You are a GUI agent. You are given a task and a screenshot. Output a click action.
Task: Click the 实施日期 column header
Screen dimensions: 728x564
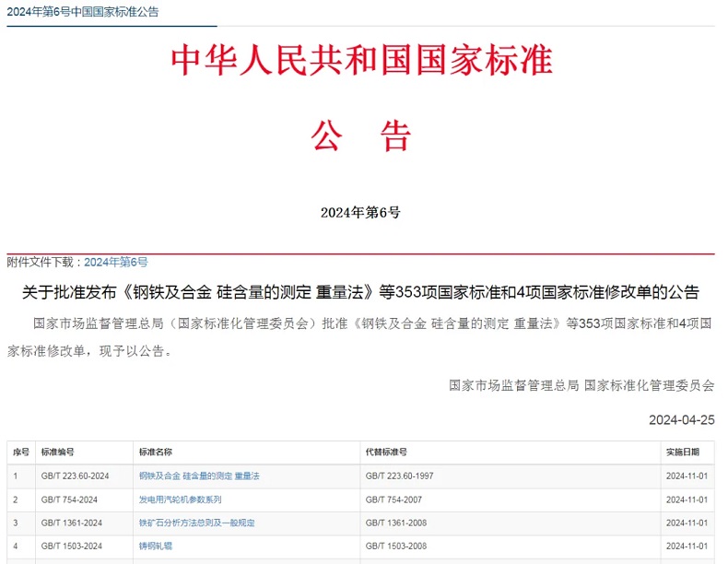(683, 452)
